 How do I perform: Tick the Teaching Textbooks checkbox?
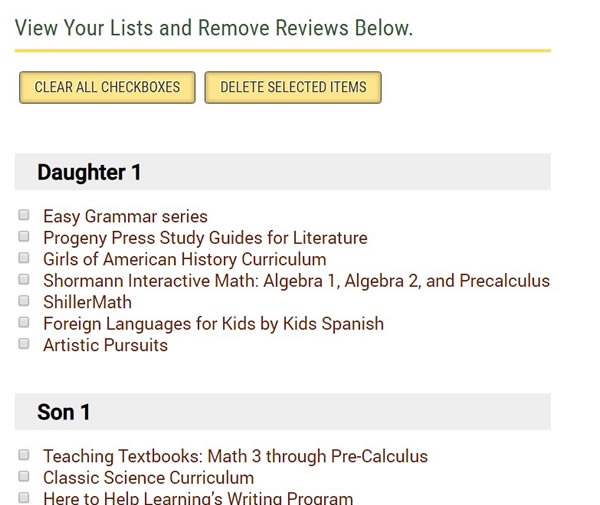(24, 456)
